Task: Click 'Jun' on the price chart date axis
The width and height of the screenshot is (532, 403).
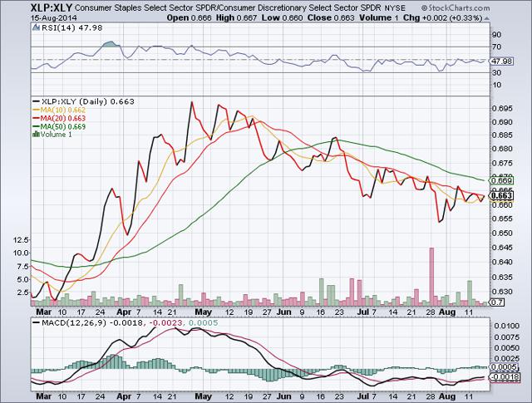Action: [x=283, y=312]
